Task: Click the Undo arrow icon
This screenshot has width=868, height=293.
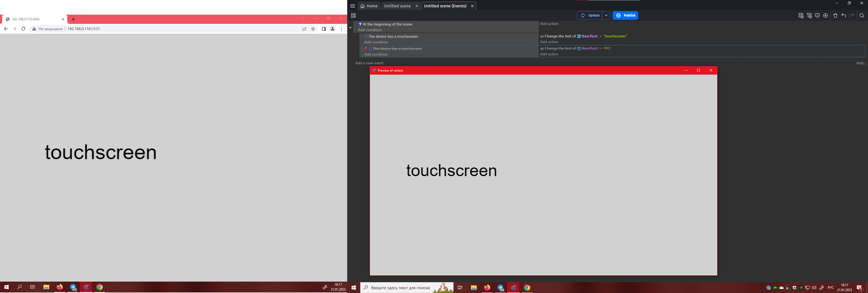Action: [x=843, y=15]
